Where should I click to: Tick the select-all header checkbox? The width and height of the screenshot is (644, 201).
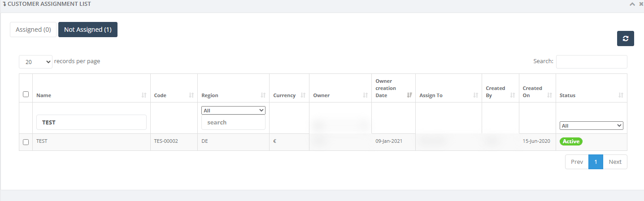pyautogui.click(x=26, y=94)
